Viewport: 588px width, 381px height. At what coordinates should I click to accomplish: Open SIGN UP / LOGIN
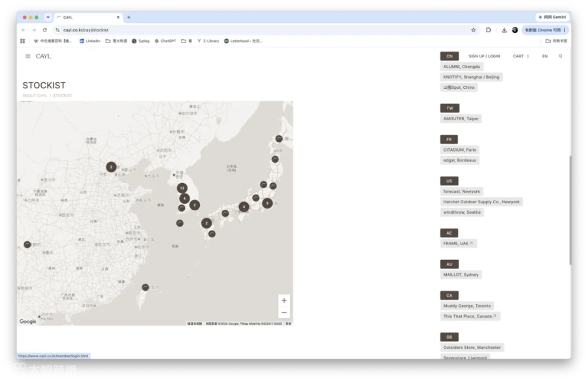tap(483, 56)
